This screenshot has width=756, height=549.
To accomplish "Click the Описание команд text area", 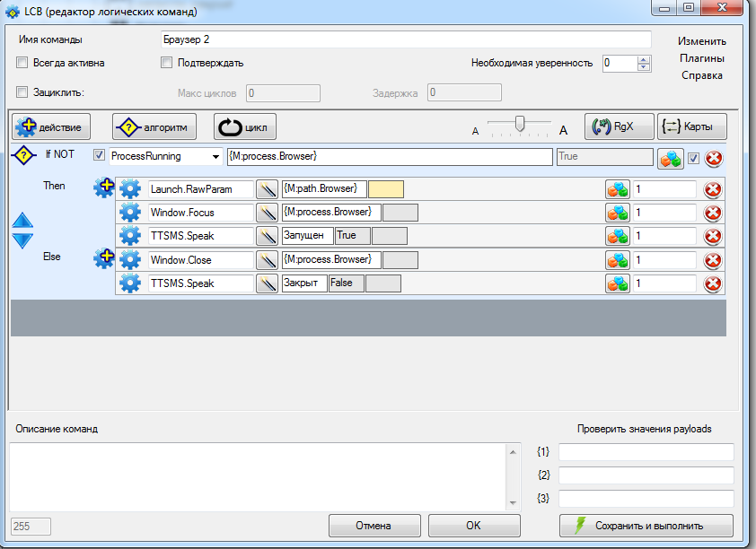I will point(258,477).
